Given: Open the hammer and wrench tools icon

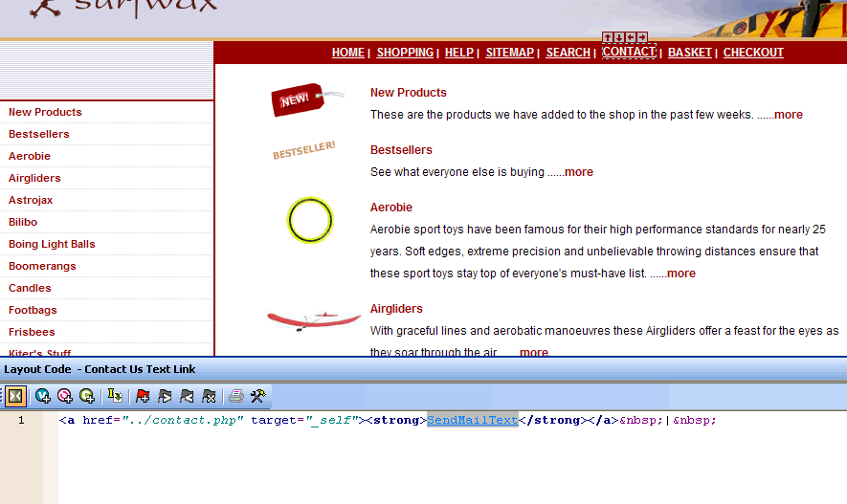Looking at the screenshot, I should pyautogui.click(x=256, y=396).
